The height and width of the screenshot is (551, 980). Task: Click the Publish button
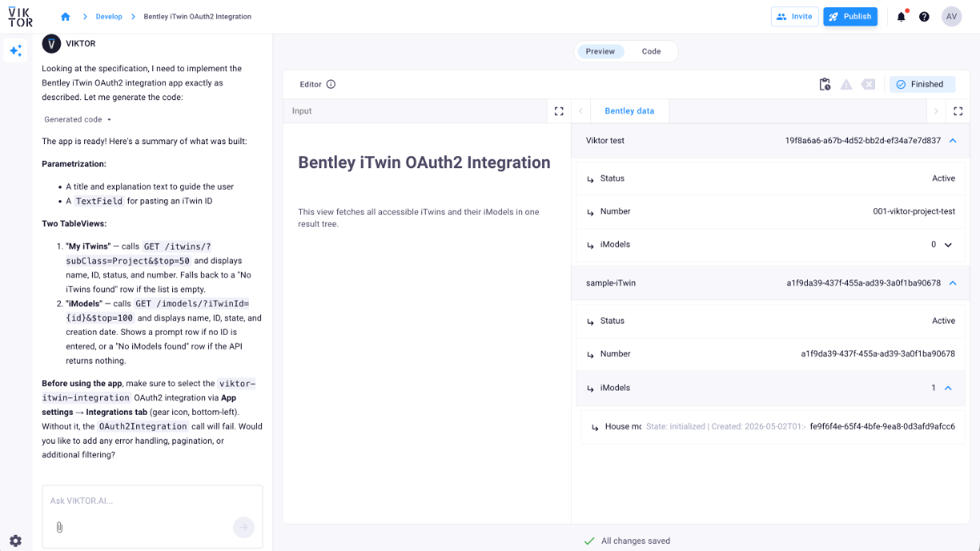pos(850,17)
